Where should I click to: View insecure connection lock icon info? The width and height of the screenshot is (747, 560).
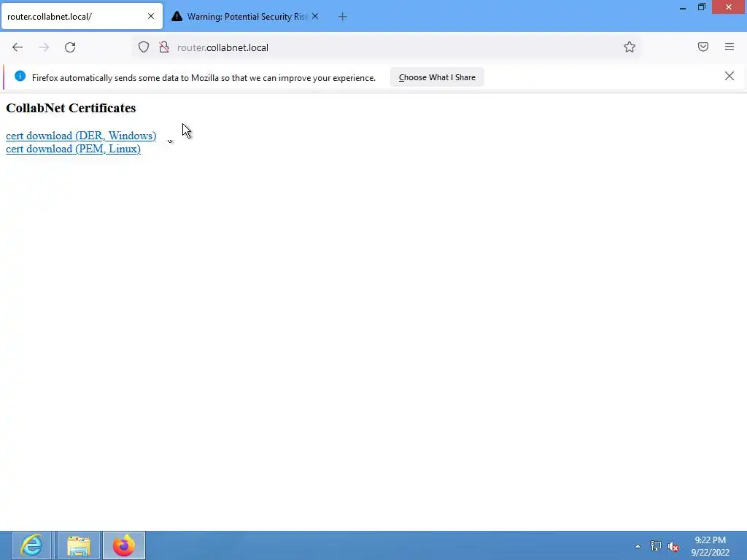[x=164, y=47]
